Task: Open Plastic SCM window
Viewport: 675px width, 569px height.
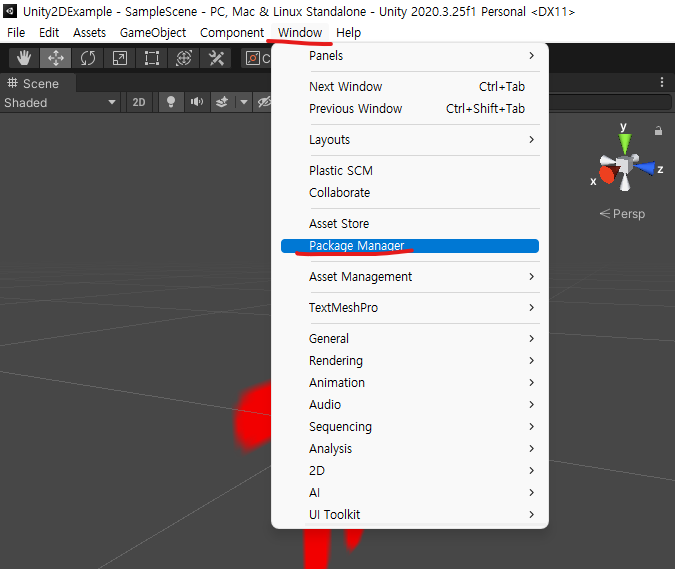Action: click(410, 170)
